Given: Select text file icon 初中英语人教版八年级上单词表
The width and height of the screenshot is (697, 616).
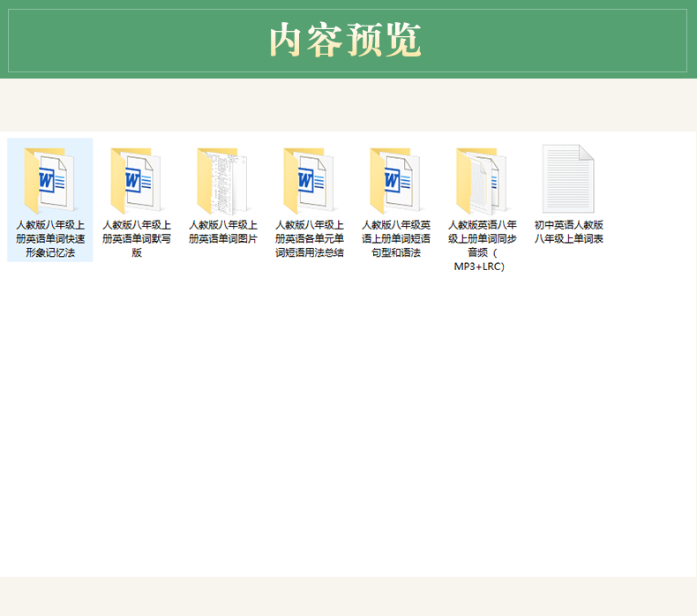Looking at the screenshot, I should (x=568, y=179).
